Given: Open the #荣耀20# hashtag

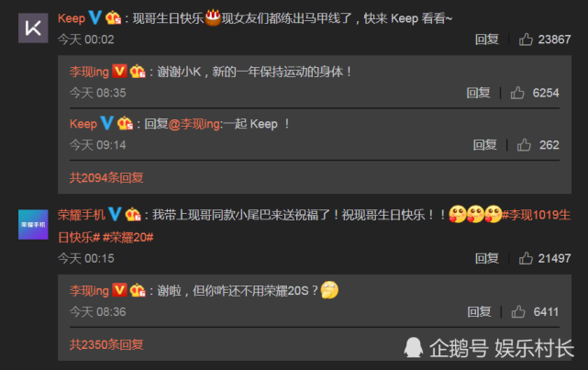Looking at the screenshot, I should [128, 237].
